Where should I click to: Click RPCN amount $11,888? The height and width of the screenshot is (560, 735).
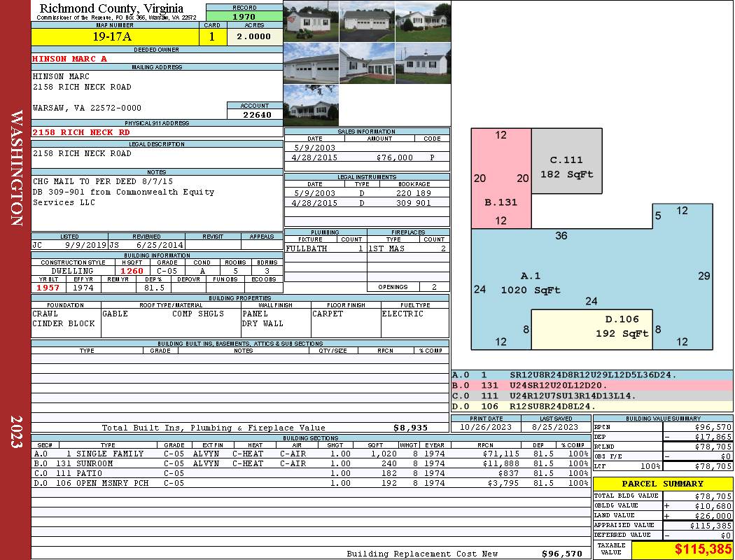[x=500, y=463]
